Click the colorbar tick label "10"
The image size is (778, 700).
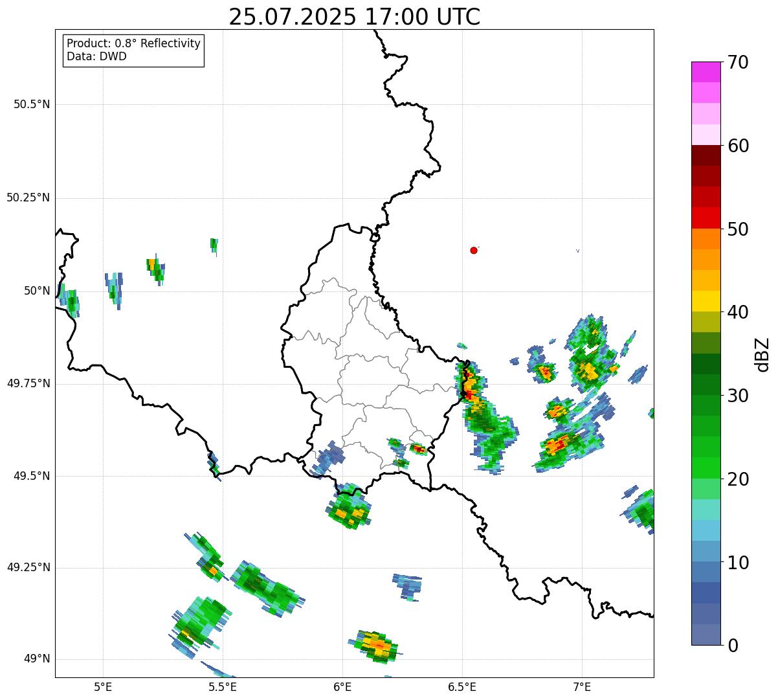pos(738,563)
